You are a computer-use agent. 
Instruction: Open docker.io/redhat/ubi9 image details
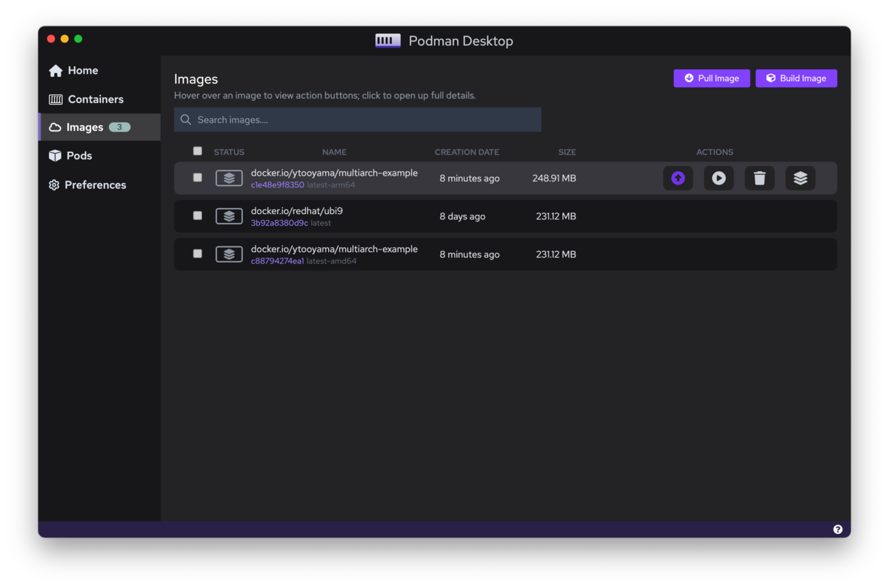click(x=296, y=211)
